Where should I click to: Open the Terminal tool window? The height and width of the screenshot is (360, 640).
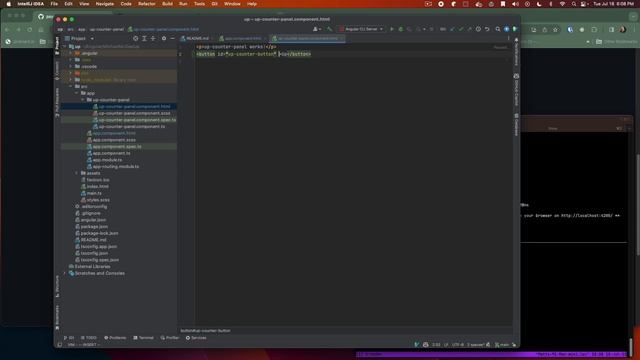coord(143,338)
